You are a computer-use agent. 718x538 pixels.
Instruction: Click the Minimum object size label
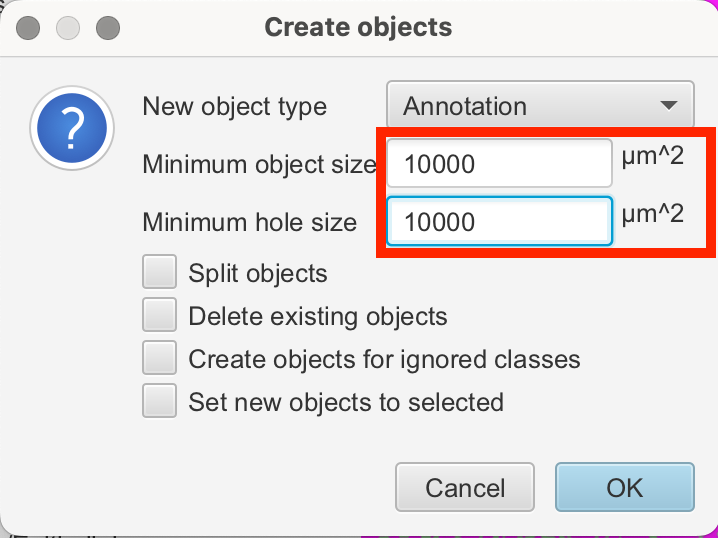(x=259, y=164)
